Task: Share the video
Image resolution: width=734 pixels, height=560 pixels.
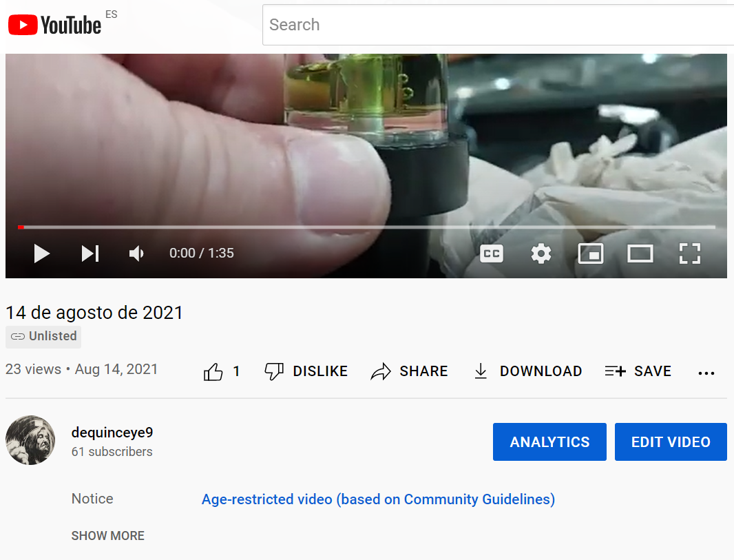Action: [x=409, y=371]
